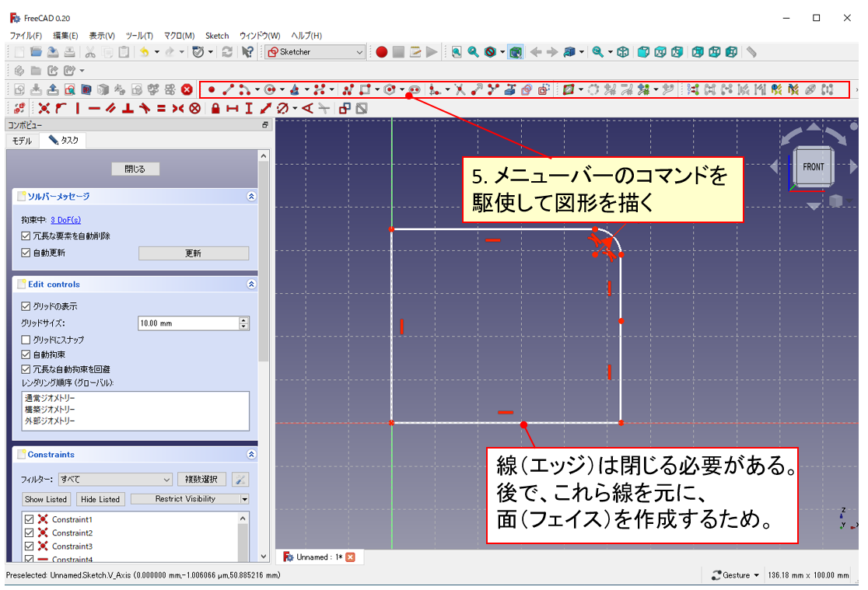Screen dimensions: 868x590
Task: Click the 複数選択 button
Action: 201,480
